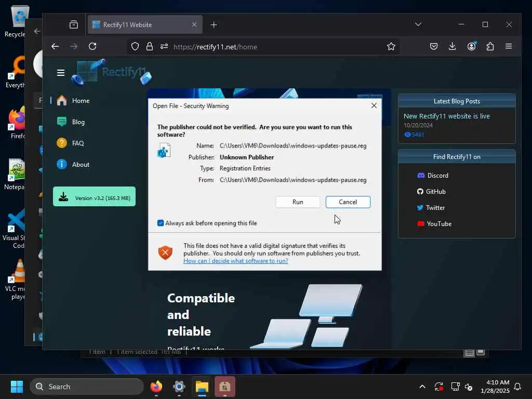The width and height of the screenshot is (532, 399).
Task: Open 'New Rectify11 website is live' post
Action: [x=446, y=116]
